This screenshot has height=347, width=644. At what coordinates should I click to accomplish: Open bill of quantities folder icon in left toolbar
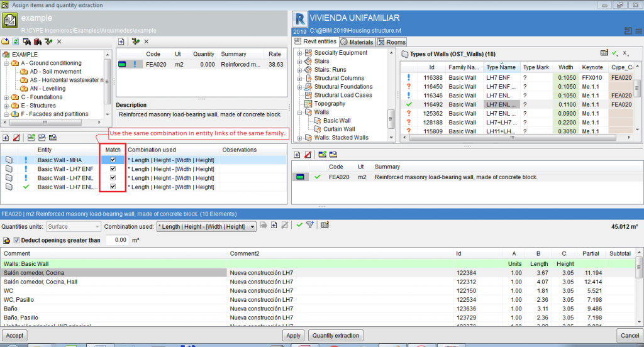tap(5, 41)
